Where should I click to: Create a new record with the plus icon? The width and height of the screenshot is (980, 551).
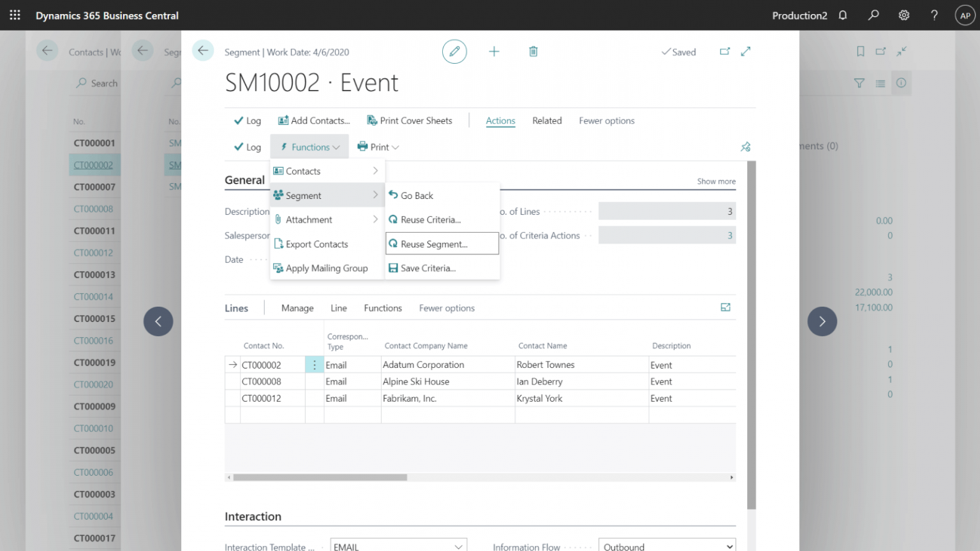[494, 51]
